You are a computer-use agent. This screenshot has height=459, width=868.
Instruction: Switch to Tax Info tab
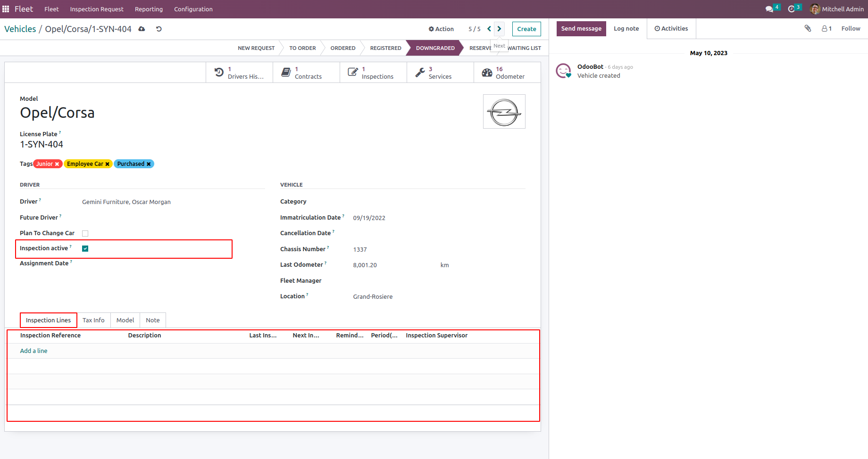(x=93, y=320)
